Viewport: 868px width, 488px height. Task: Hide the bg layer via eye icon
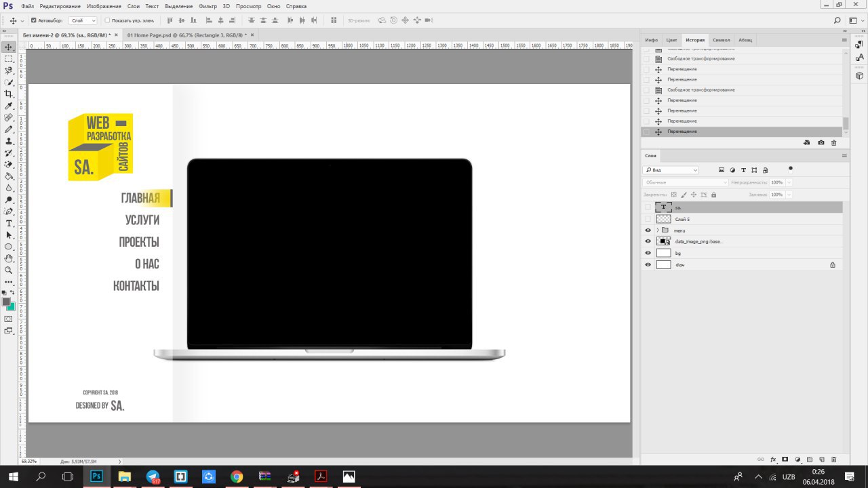[648, 253]
